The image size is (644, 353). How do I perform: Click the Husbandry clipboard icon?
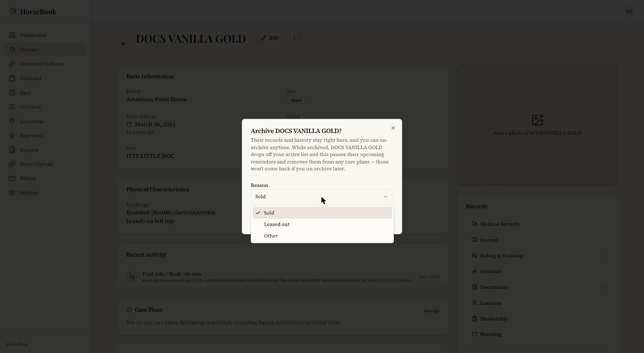click(x=474, y=319)
